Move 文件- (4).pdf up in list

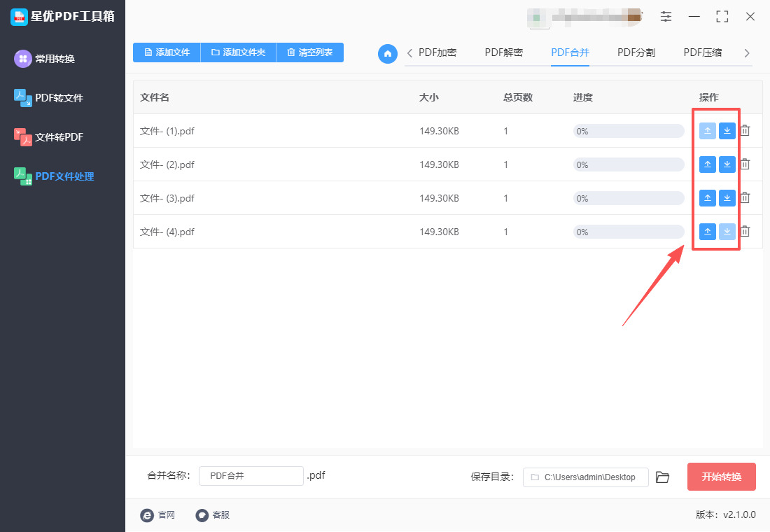707,232
